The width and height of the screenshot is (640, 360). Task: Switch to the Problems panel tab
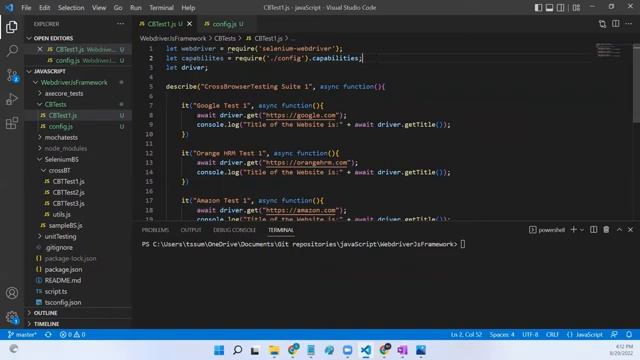(155, 230)
